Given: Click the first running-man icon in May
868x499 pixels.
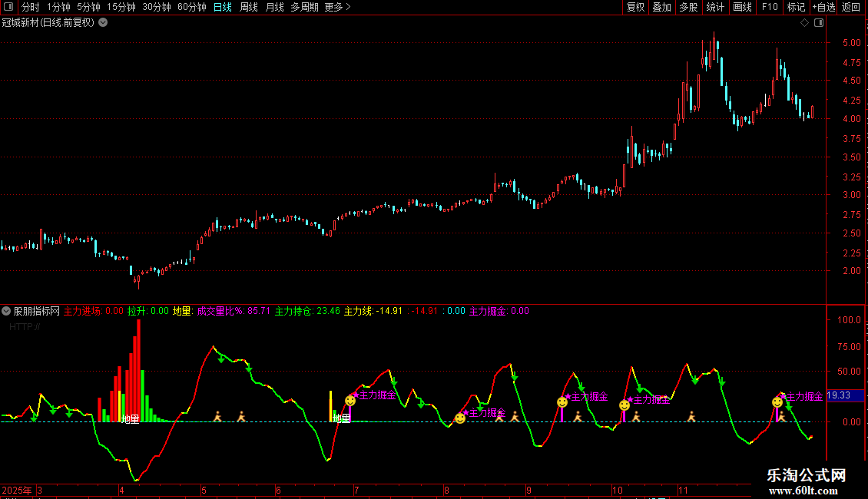Looking at the screenshot, I should coord(217,416).
